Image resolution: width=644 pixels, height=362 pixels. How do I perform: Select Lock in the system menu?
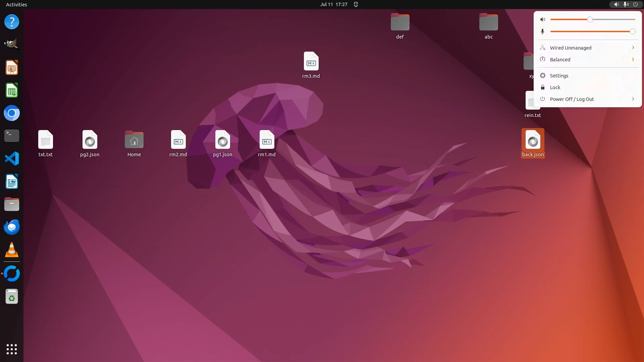pos(555,87)
